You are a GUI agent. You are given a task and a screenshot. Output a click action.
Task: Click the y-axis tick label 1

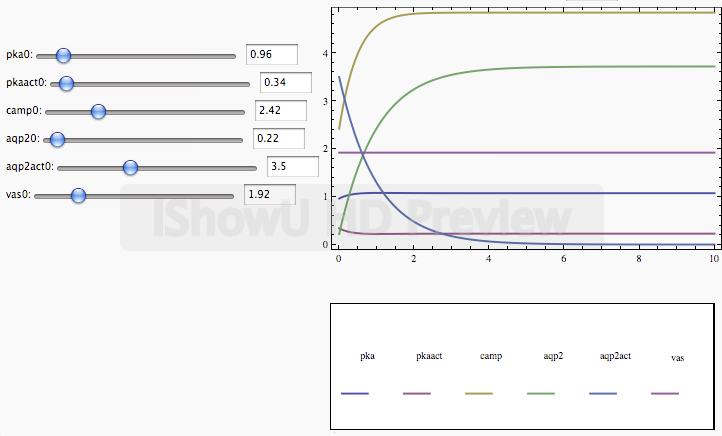(326, 197)
